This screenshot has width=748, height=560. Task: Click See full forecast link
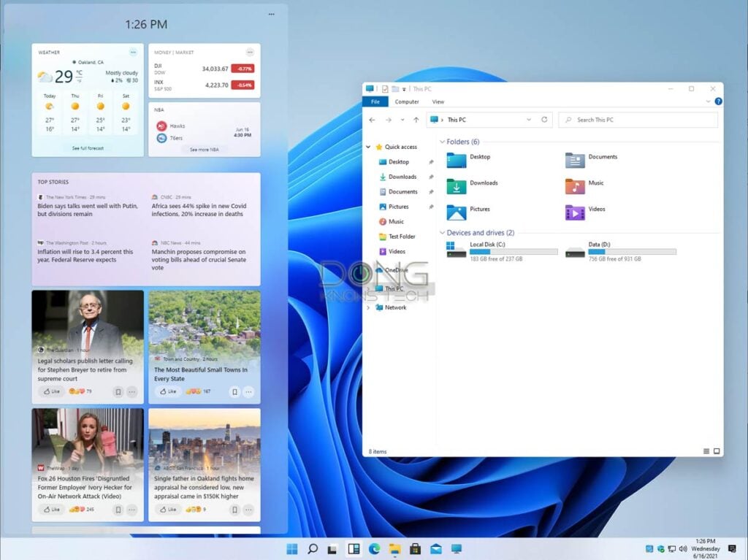click(88, 148)
